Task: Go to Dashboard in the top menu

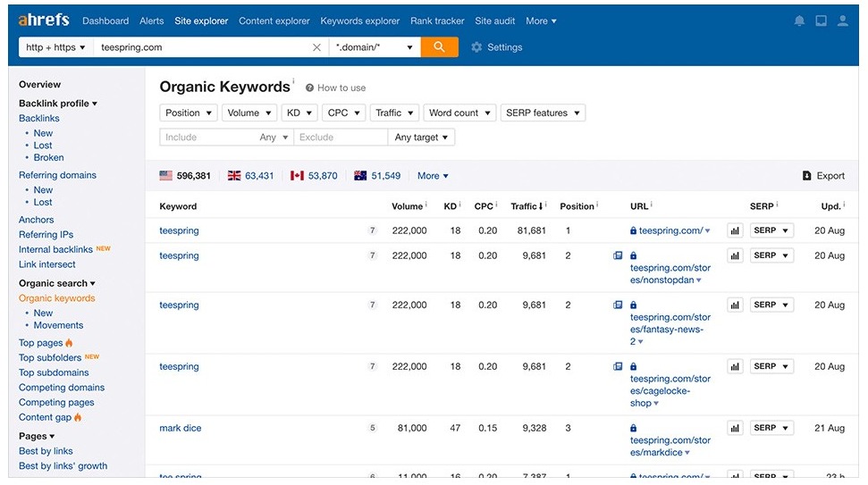Action: [x=105, y=21]
